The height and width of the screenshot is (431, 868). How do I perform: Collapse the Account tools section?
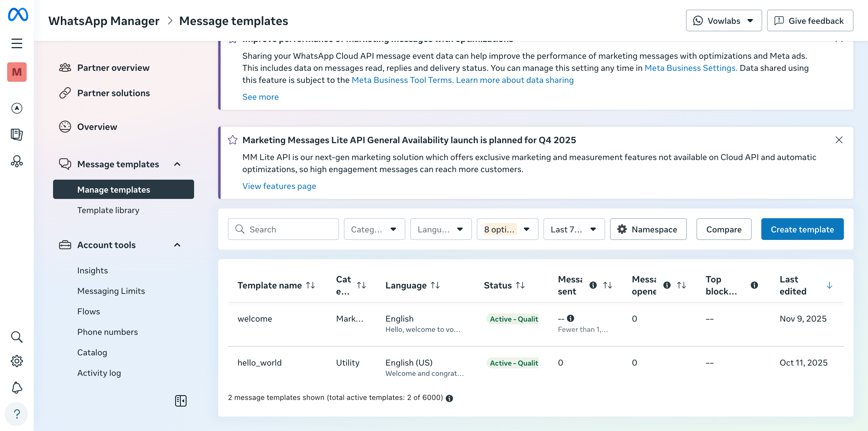pyautogui.click(x=177, y=245)
